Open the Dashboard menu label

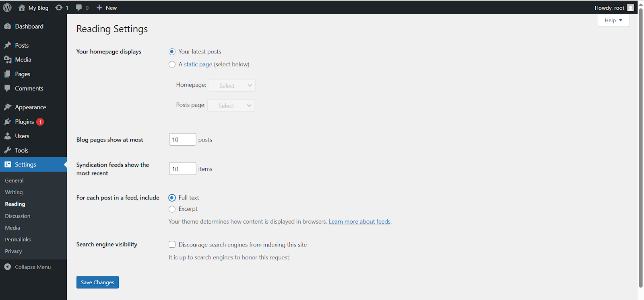(29, 26)
